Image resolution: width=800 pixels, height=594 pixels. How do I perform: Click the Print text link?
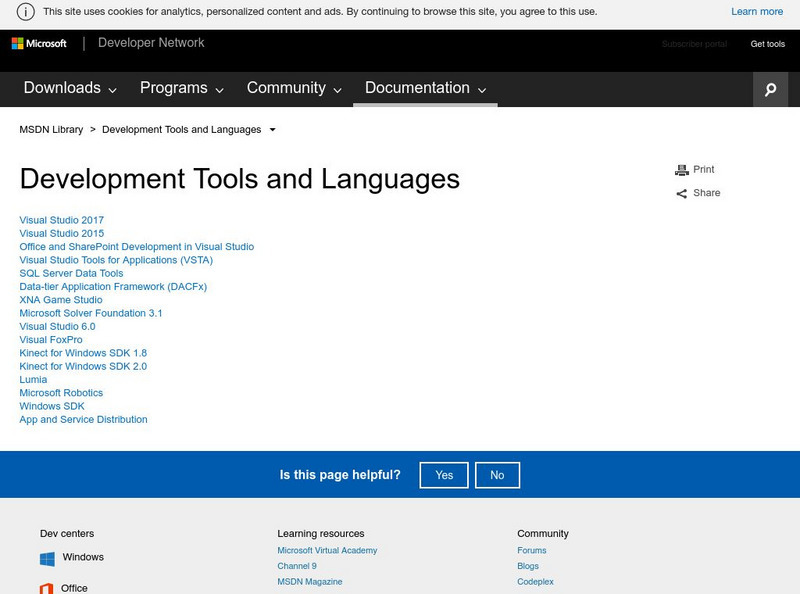704,169
